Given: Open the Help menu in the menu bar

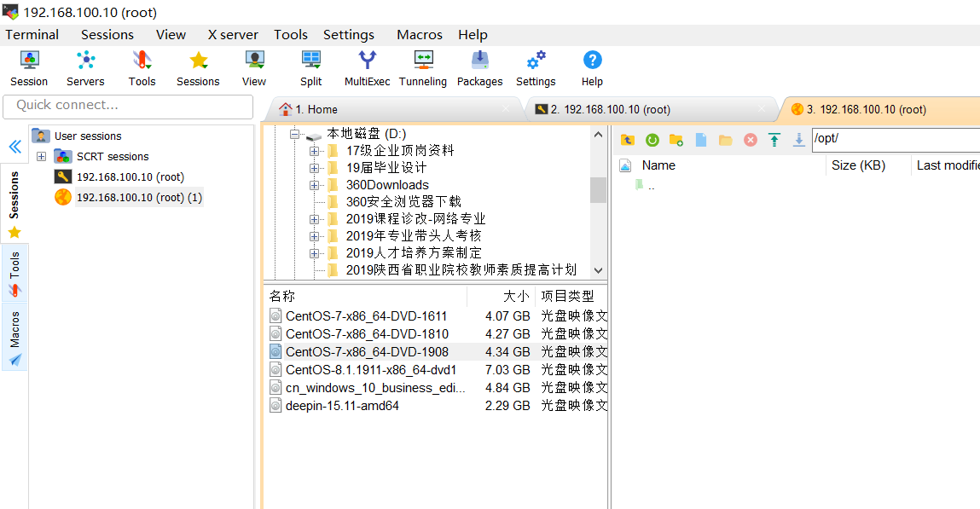Looking at the screenshot, I should pos(473,35).
